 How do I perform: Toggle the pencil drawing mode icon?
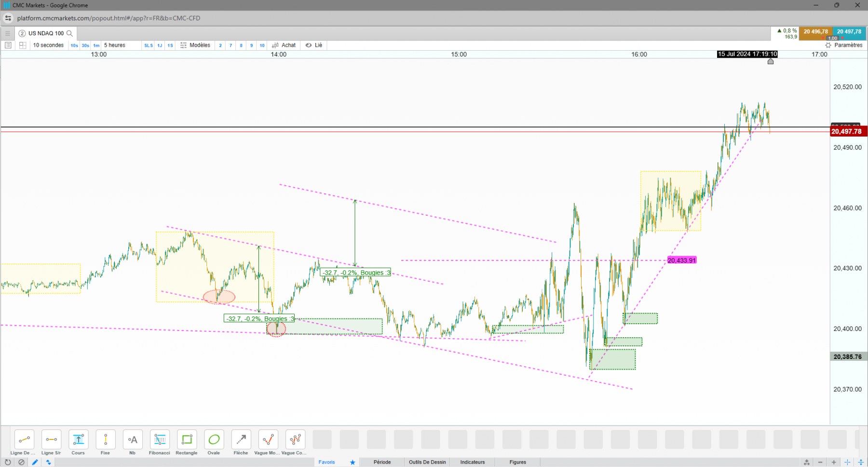click(x=35, y=462)
